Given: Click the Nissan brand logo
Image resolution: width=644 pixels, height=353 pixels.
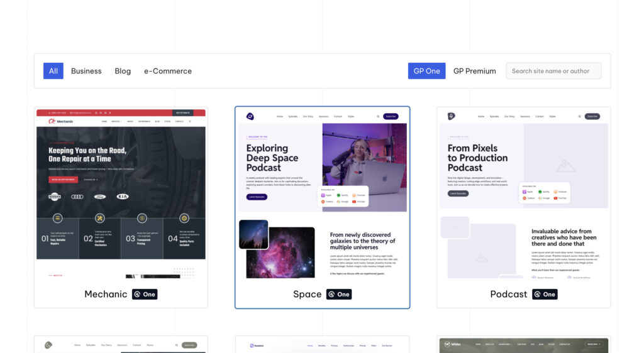Looking at the screenshot, I should 55,197.
